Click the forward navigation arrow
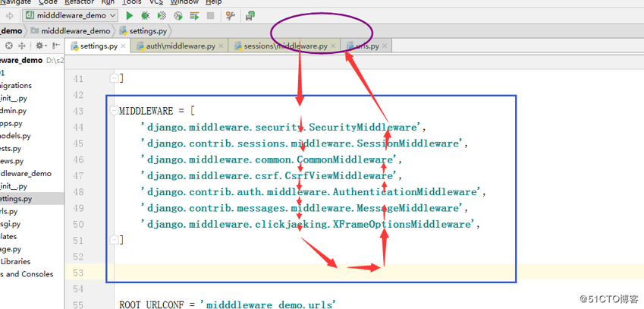Viewport: 644px width, 309px height. pos(10,16)
